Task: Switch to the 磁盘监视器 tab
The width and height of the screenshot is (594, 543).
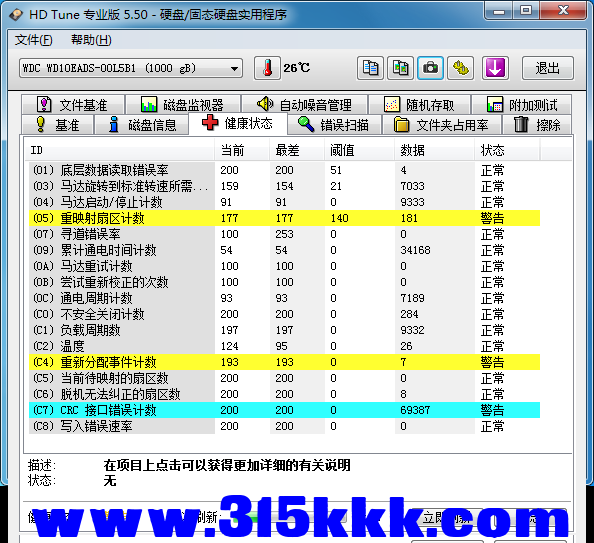Action: [x=183, y=105]
